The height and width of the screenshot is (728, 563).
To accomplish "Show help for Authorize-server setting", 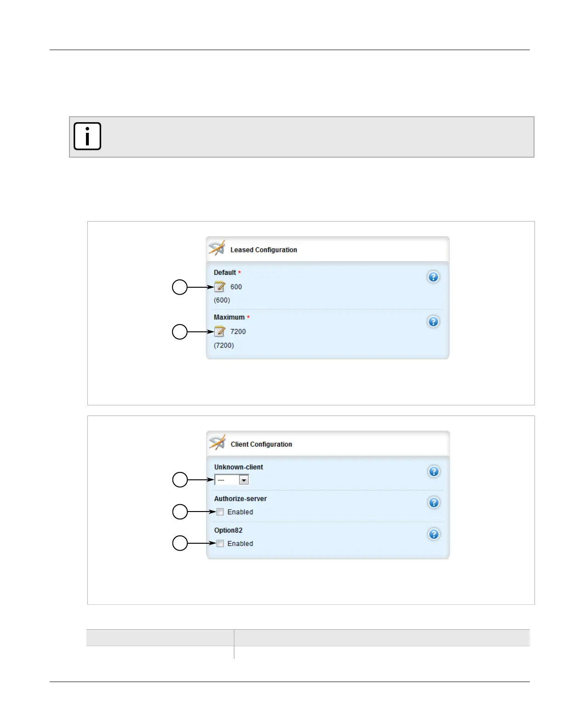I will [434, 503].
